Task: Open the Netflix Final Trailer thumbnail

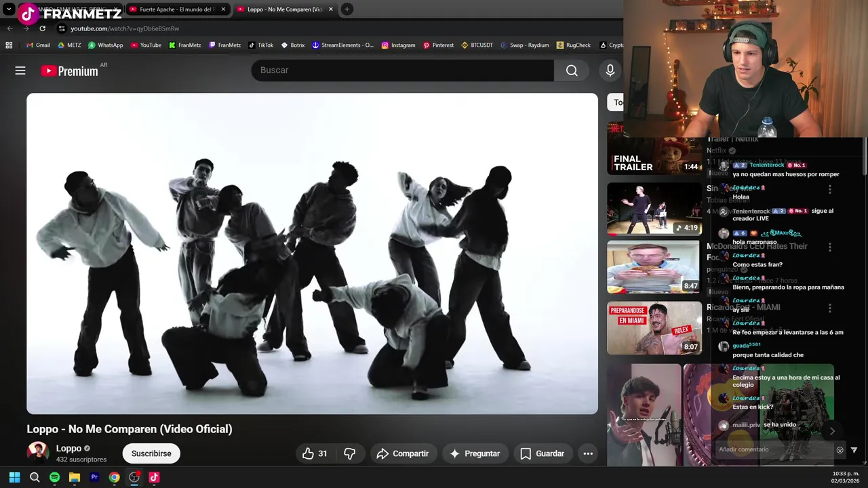Action: [x=654, y=149]
